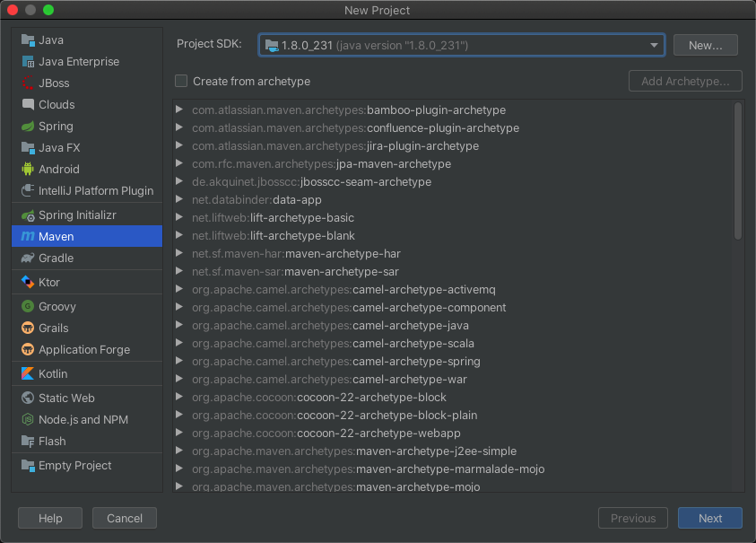Click the IntelliJ Platform Plugin icon

point(28,190)
